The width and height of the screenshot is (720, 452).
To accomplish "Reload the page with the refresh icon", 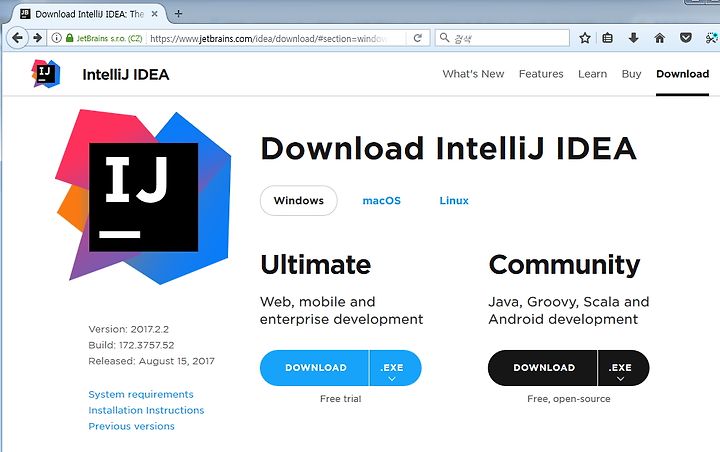I will (x=417, y=38).
